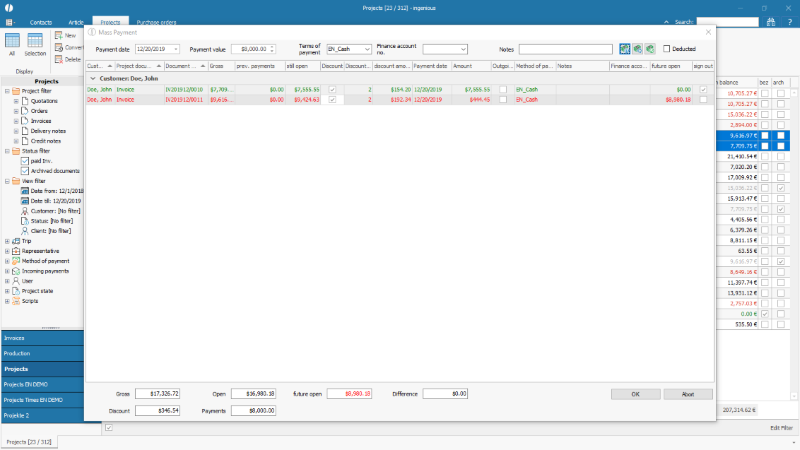Image resolution: width=800 pixels, height=450 pixels.
Task: Toggle Discount checkbox for invoice IN201912/0010
Action: coord(332,89)
